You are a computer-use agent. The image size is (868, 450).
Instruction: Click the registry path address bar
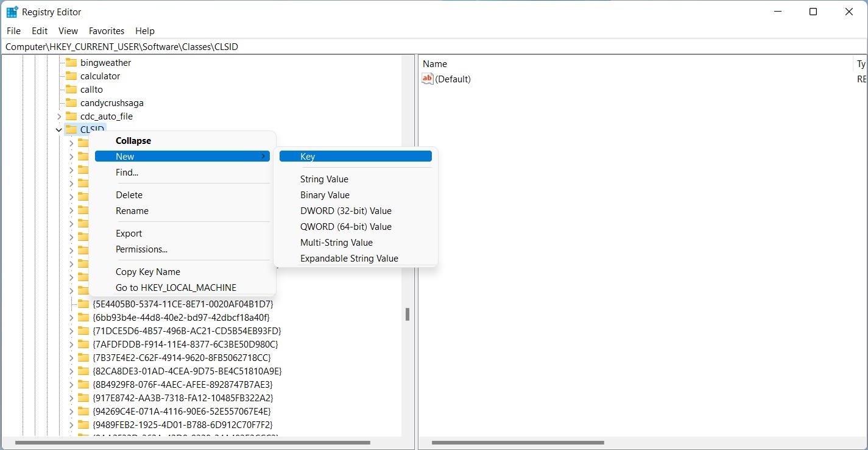pos(434,47)
